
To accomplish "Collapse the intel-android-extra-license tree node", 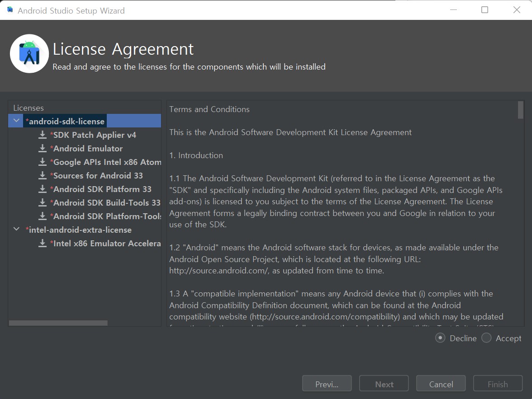I will [x=16, y=229].
